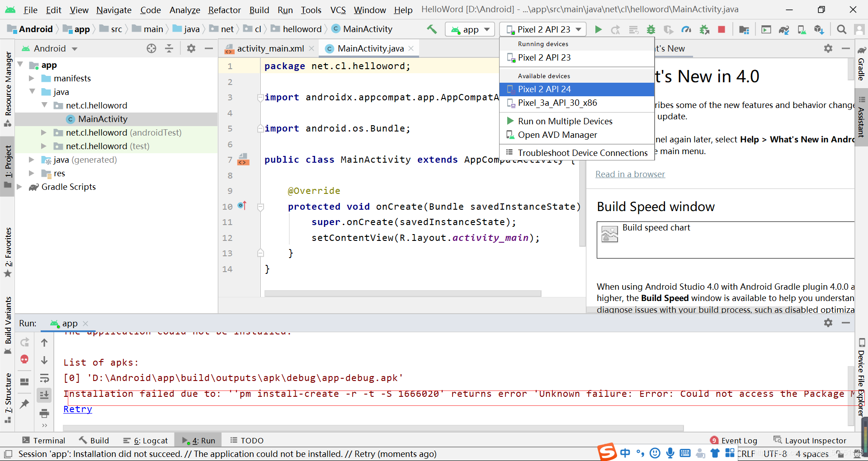Viewport: 868px width, 461px height.
Task: Click Up the Stack Trace arrow
Action: coord(44,343)
